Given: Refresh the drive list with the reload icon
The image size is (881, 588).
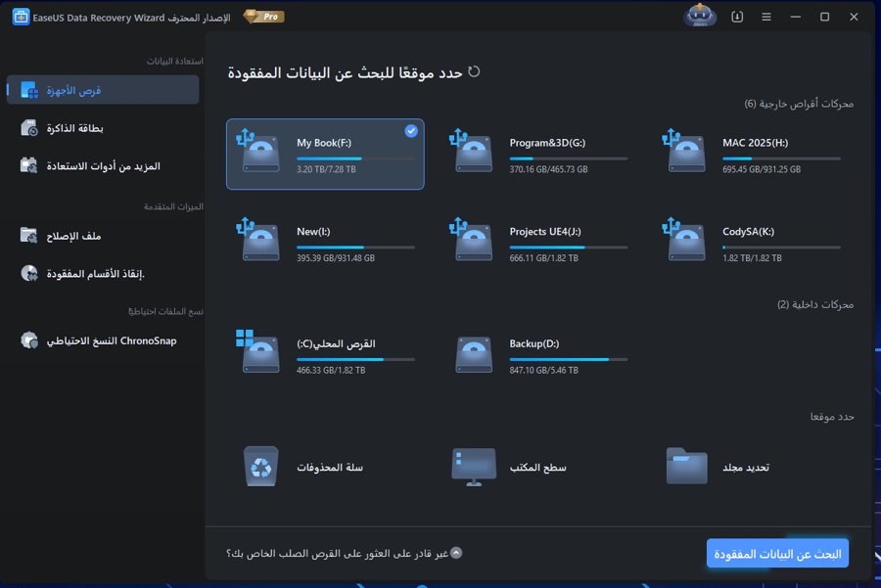Looking at the screenshot, I should (474, 71).
